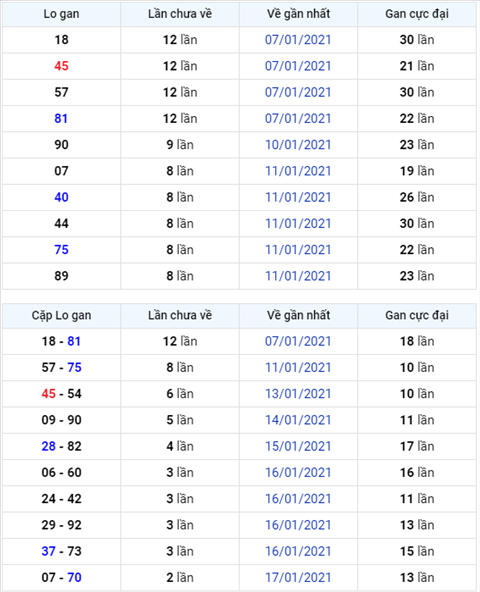Click the blue number 75 in Lo gan table
This screenshot has width=480, height=592.
(x=61, y=250)
